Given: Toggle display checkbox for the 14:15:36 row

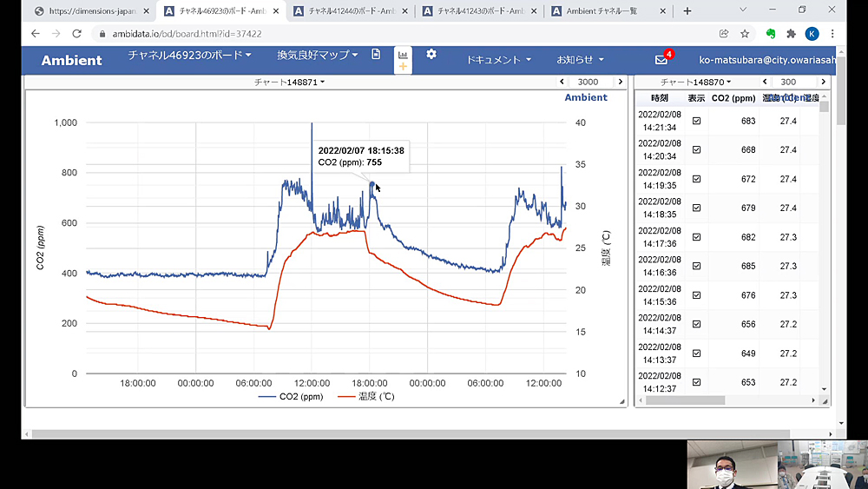Looking at the screenshot, I should [696, 295].
